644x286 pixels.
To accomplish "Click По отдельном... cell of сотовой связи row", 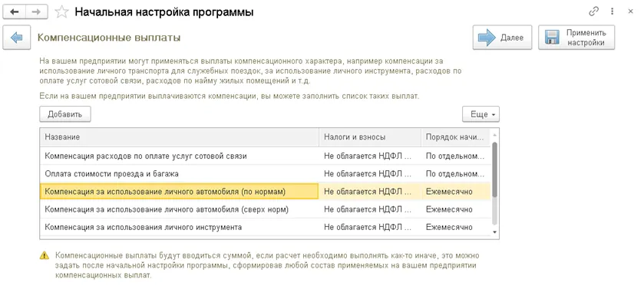I will [x=455, y=156].
